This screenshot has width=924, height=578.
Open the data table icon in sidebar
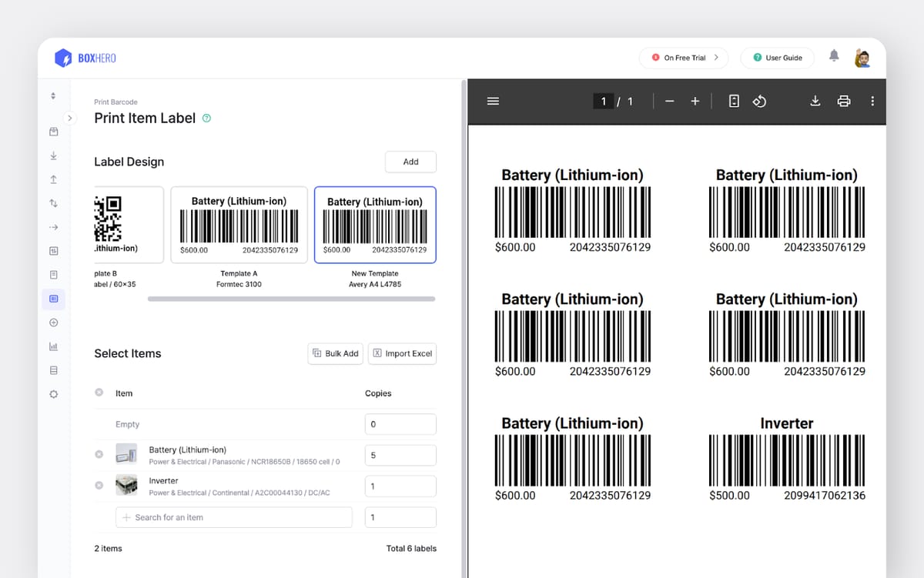pyautogui.click(x=53, y=370)
